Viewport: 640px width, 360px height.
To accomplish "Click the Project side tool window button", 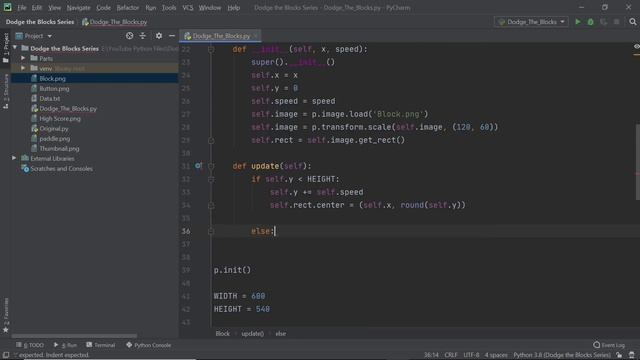I will click(x=6, y=47).
